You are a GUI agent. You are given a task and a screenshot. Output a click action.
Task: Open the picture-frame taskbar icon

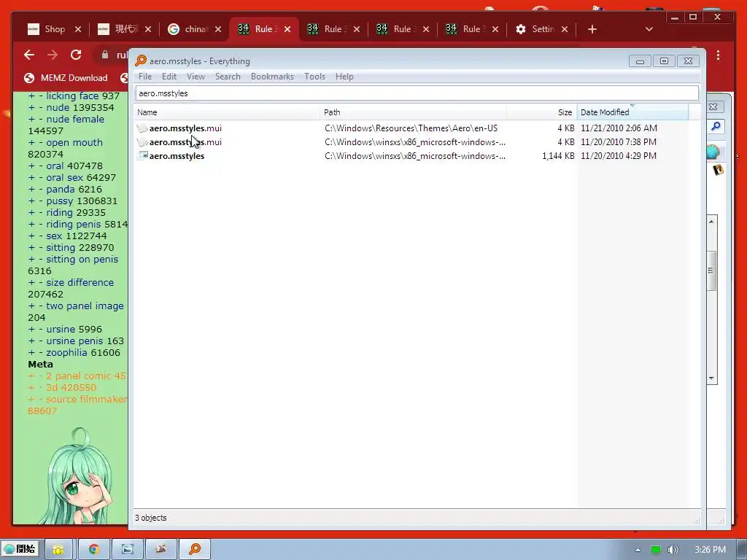pos(127,549)
